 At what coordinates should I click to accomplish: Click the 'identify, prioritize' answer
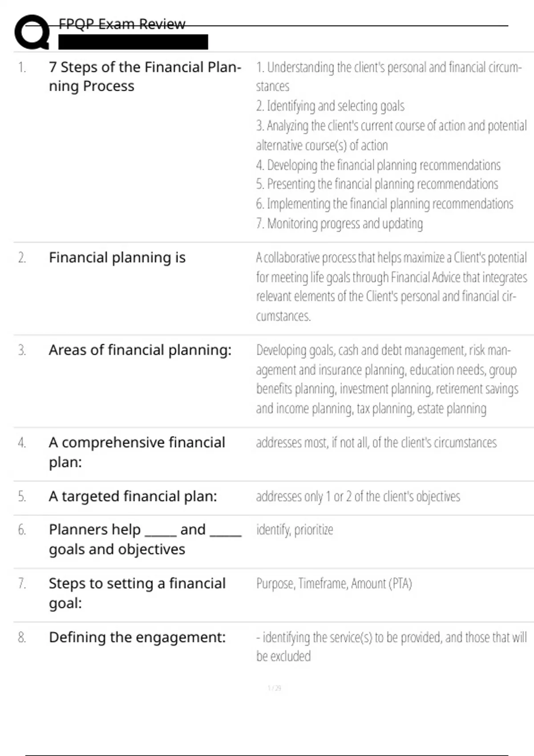tap(295, 530)
